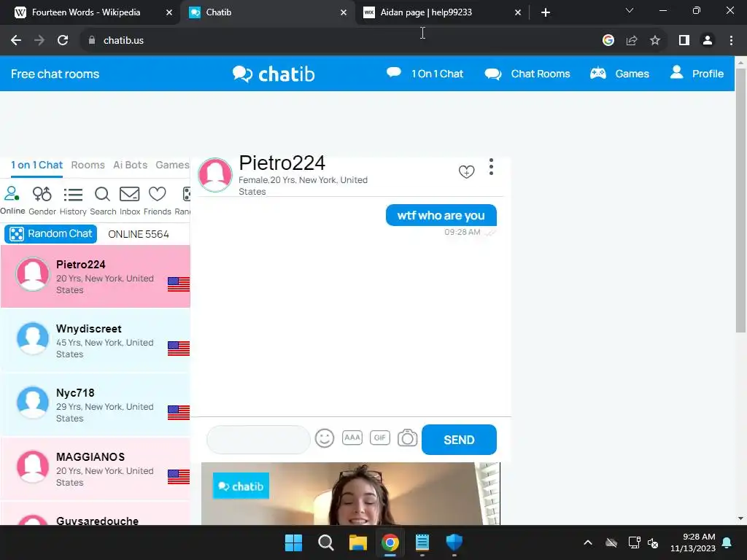Click the address bar URL
Screen dimensions: 747x560
point(123,41)
